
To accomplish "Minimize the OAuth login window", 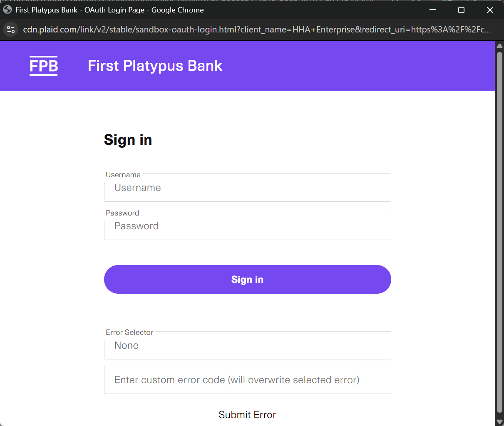I will (432, 10).
